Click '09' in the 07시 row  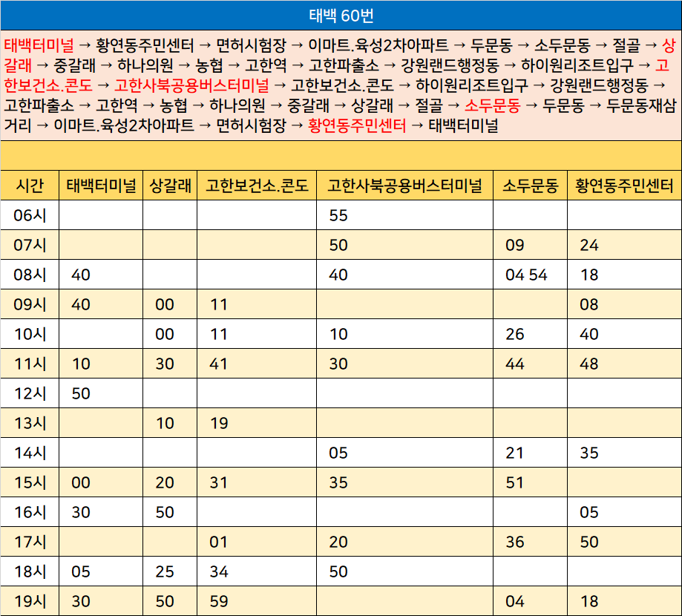click(515, 245)
